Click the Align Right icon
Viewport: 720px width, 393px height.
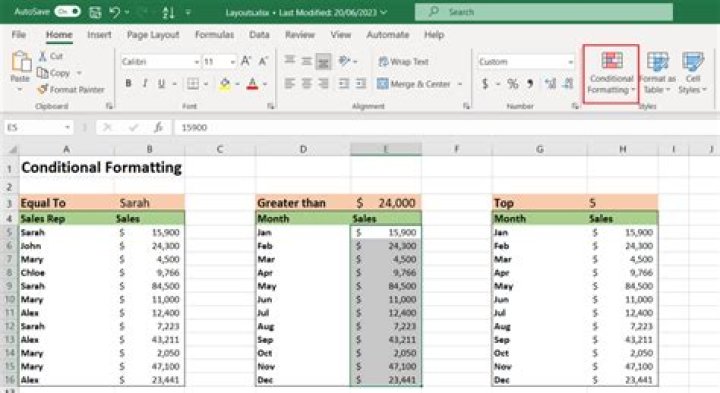[x=323, y=84]
